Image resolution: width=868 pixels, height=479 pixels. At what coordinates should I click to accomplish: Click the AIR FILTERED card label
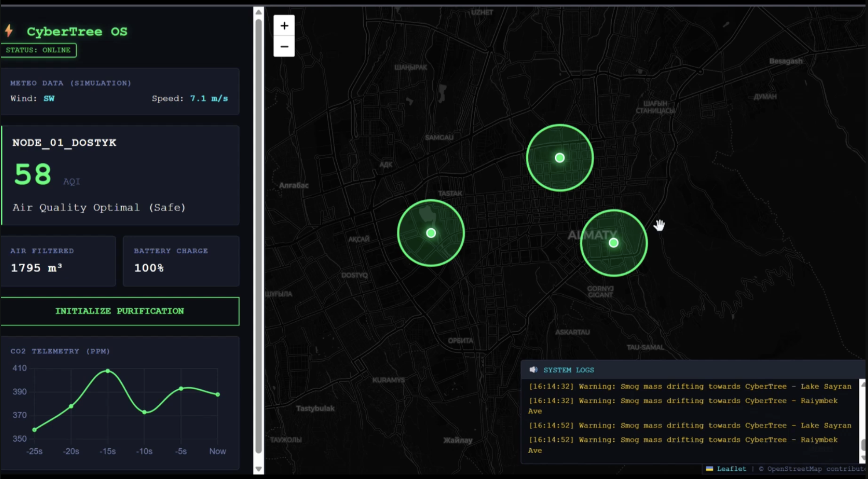(42, 251)
